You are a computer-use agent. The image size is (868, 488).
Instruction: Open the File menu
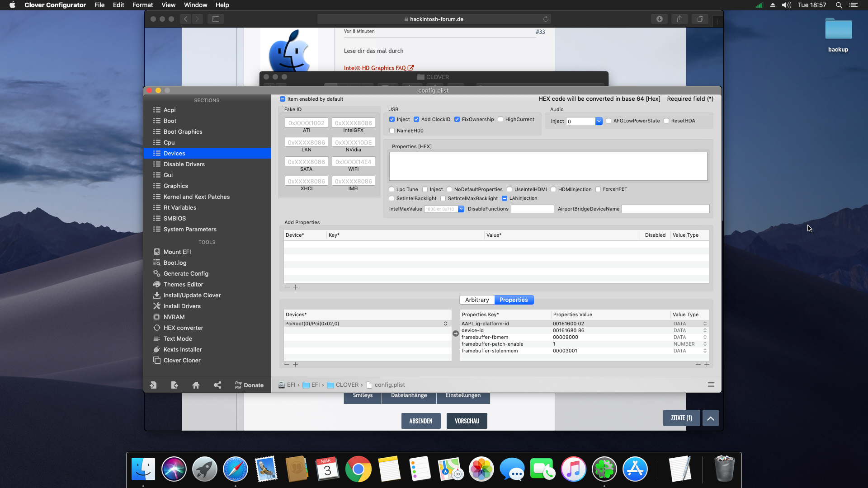pos(99,5)
